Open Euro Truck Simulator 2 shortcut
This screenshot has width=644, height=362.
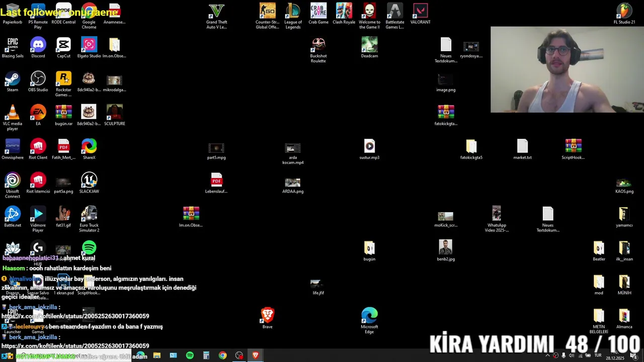point(89,219)
